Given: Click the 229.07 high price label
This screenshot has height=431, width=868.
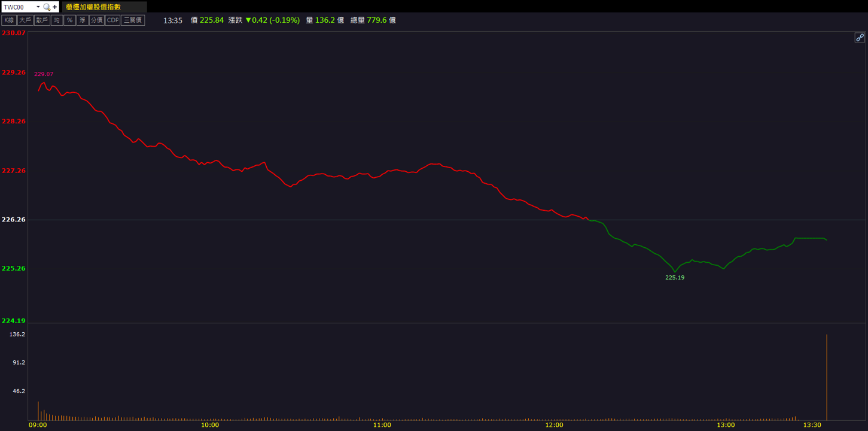Looking at the screenshot, I should (x=44, y=74).
